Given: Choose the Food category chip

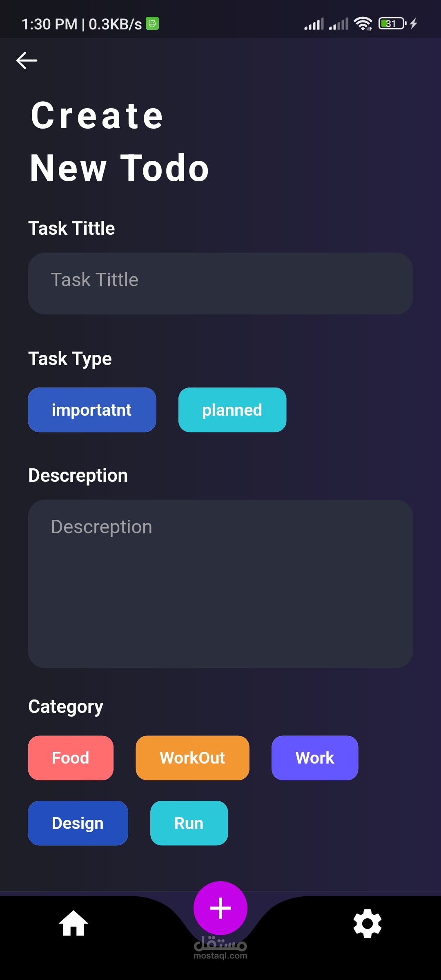Looking at the screenshot, I should [x=71, y=758].
